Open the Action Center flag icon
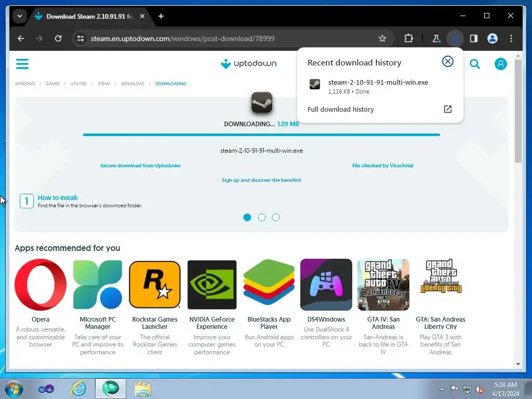 [454, 389]
